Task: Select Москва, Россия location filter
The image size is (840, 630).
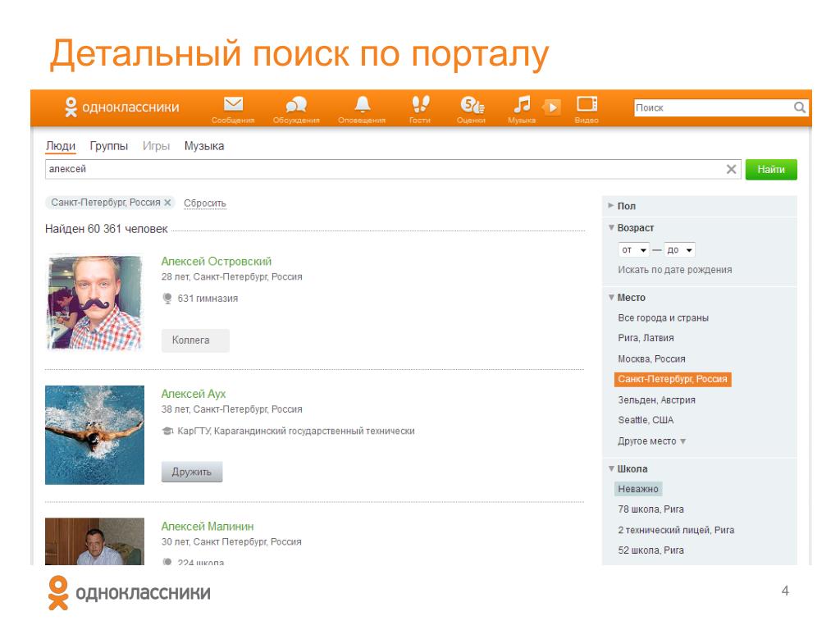Action: pos(651,359)
